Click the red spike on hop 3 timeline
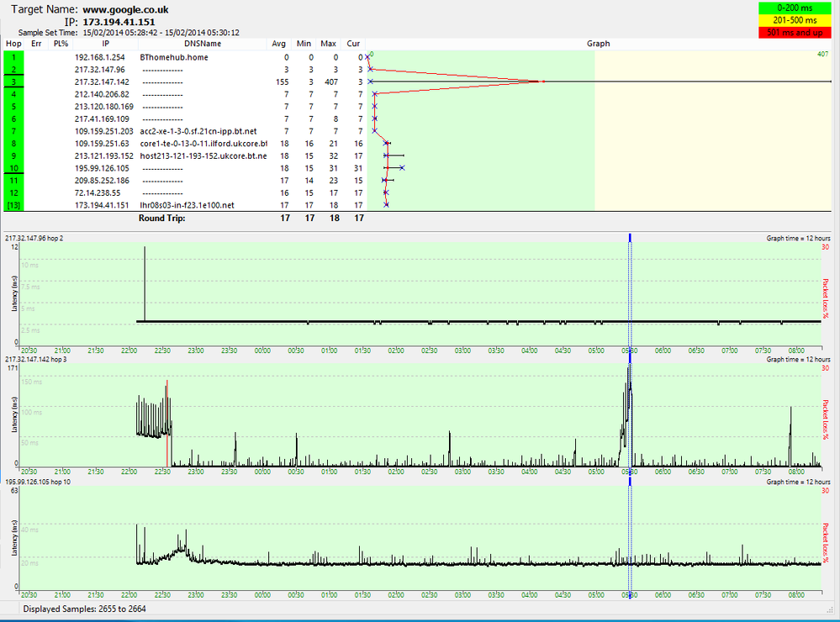Screen dimensions: 840x622 coord(167,424)
